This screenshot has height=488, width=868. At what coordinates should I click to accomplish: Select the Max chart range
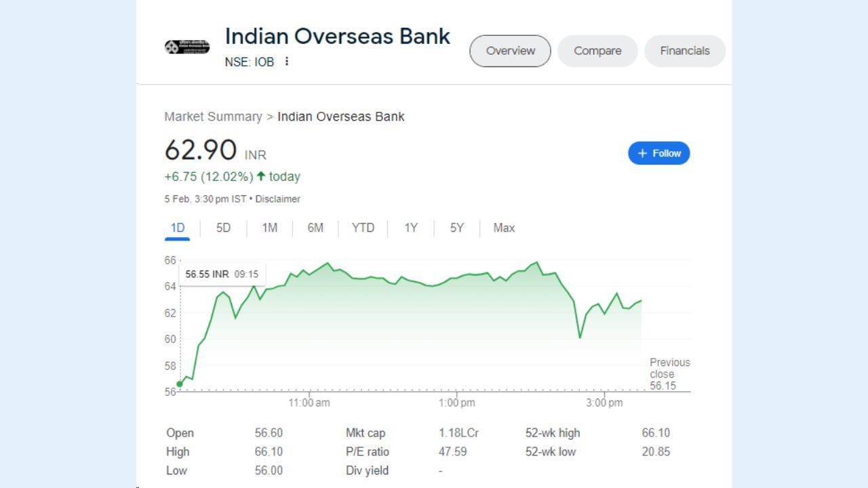tap(504, 228)
